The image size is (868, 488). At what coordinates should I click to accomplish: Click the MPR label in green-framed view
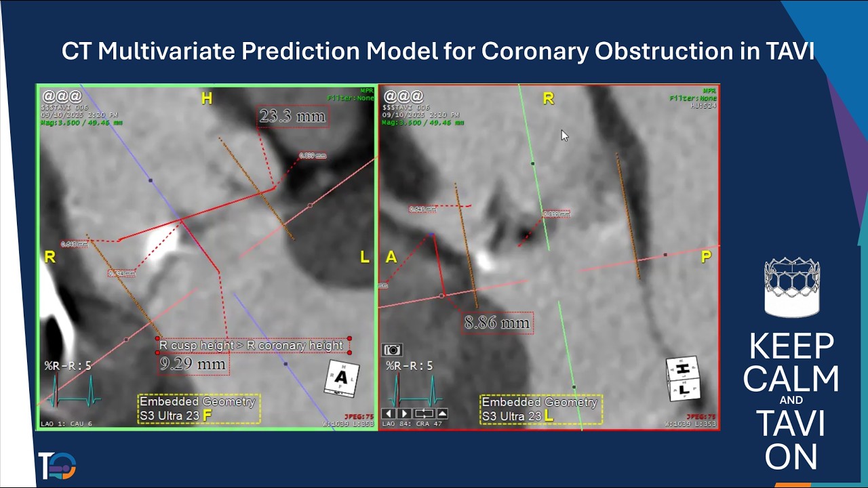coord(367,91)
